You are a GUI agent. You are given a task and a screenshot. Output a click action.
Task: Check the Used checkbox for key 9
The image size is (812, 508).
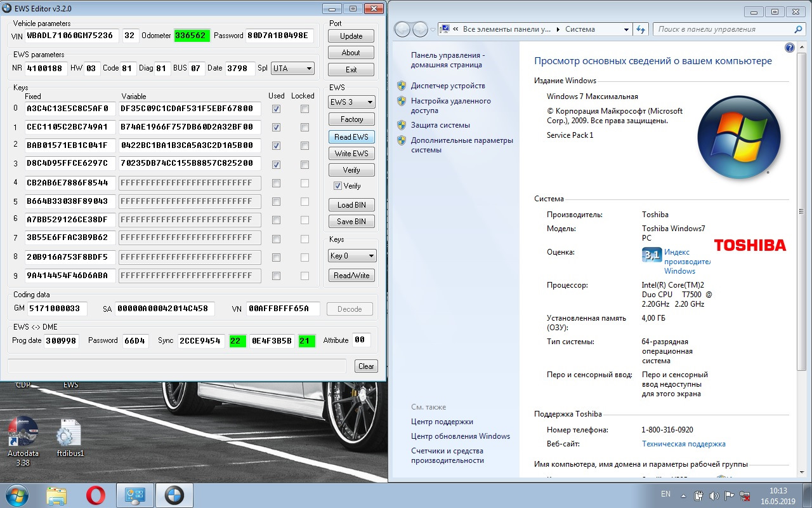(276, 276)
